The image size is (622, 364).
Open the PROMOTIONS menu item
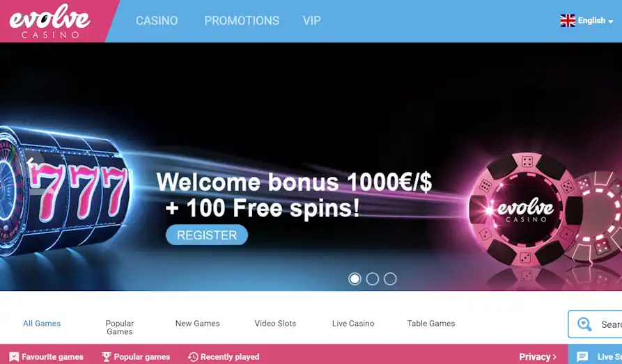point(242,21)
